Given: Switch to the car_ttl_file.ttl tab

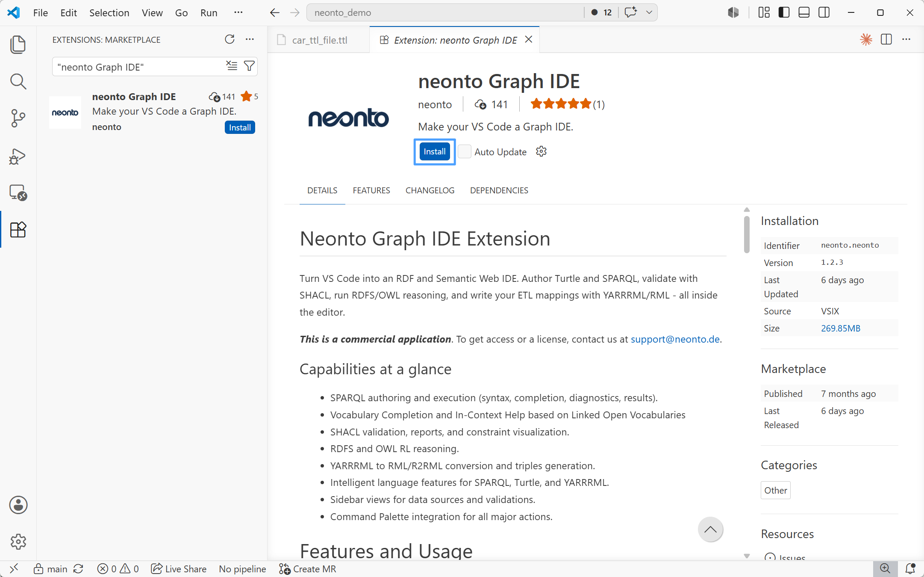Looking at the screenshot, I should pos(319,40).
